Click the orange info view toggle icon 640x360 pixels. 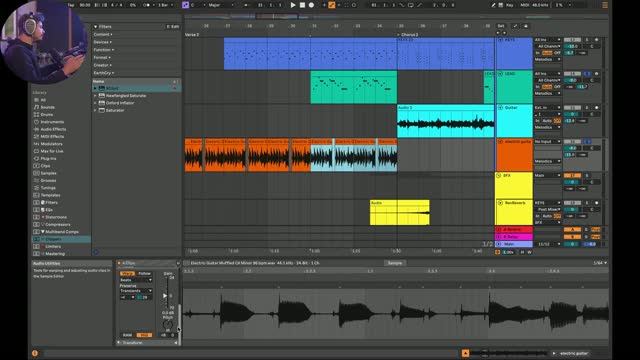point(35,353)
